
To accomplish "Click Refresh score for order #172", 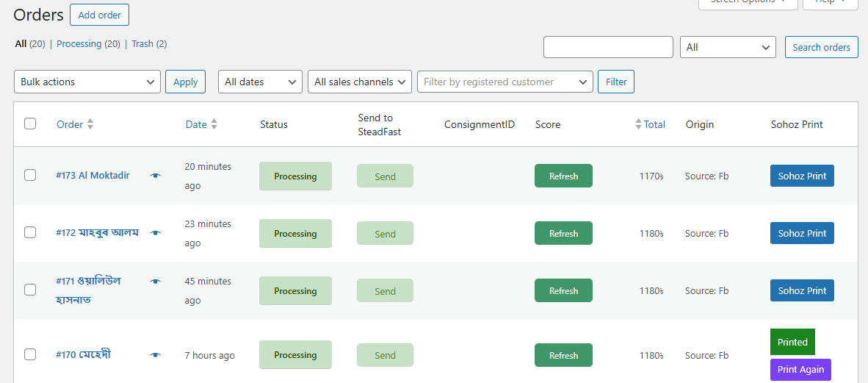I will 563,233.
